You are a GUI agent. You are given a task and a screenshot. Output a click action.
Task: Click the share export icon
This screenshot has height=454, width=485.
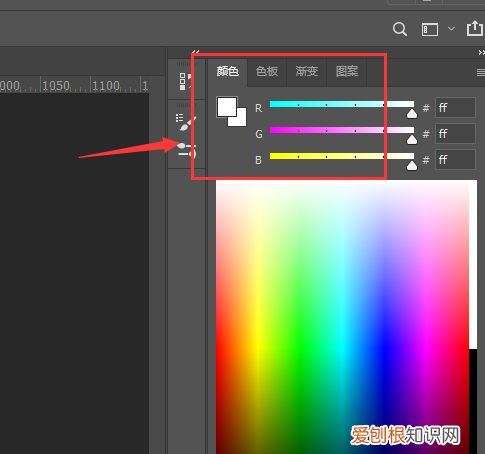[x=475, y=28]
